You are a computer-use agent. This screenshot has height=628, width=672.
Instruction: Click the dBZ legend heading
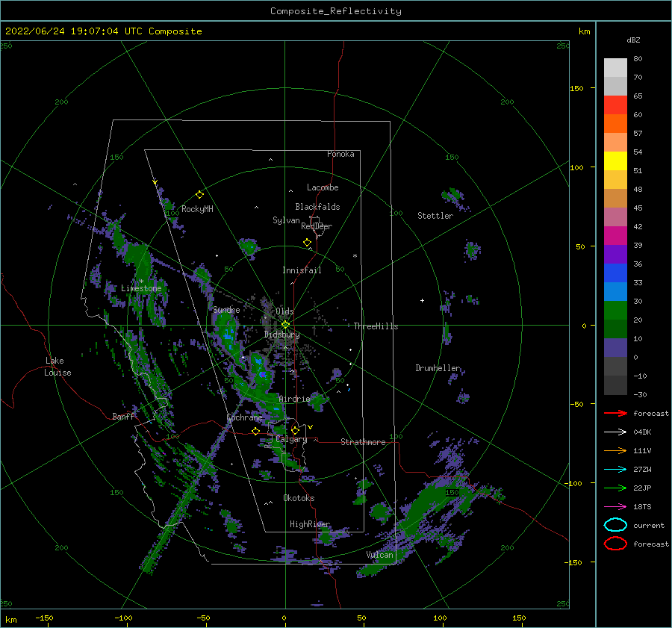click(x=633, y=40)
